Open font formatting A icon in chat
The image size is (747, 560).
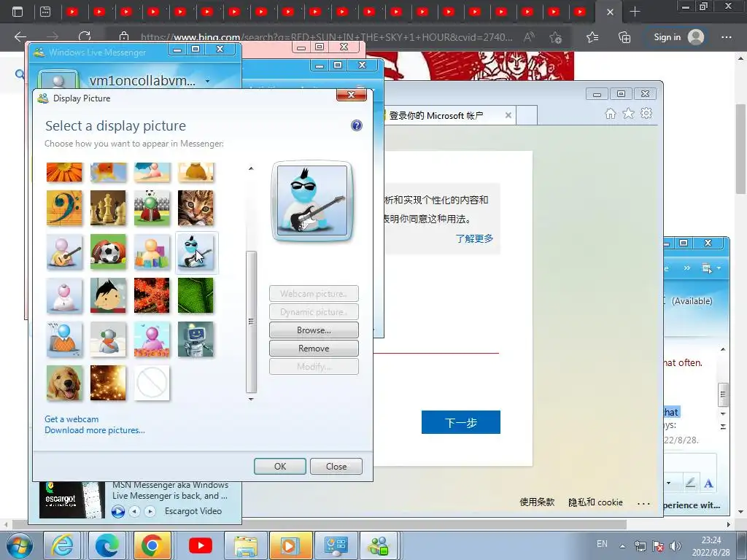click(x=708, y=483)
